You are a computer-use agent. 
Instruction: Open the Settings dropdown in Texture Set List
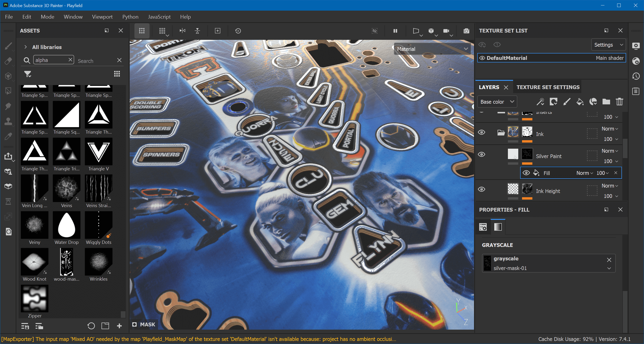point(608,45)
